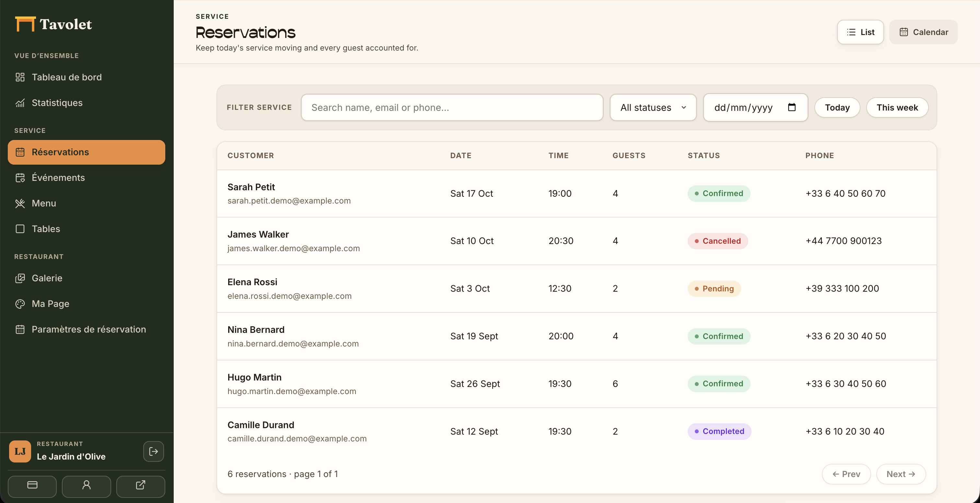Click the external link icon button
Image resolution: width=980 pixels, height=503 pixels.
tap(140, 485)
